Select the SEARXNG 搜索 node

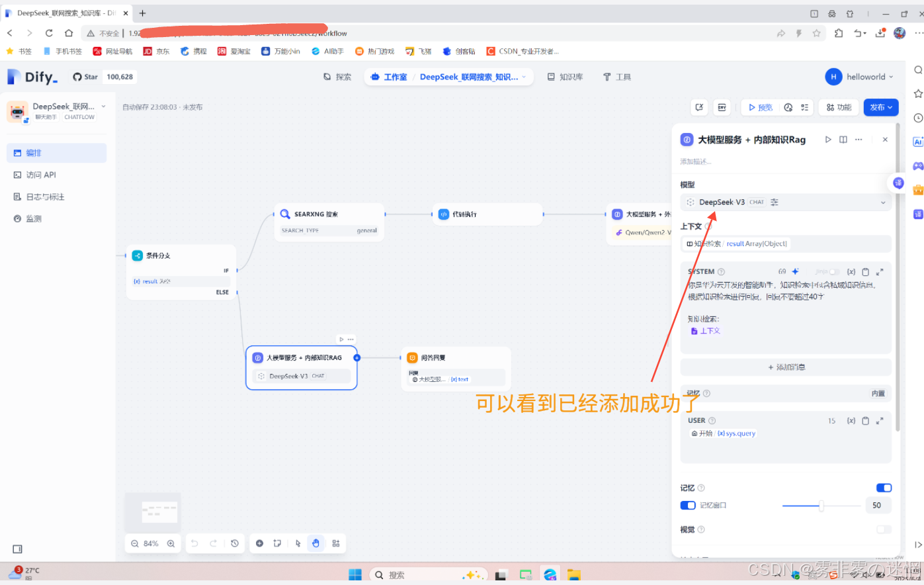329,222
